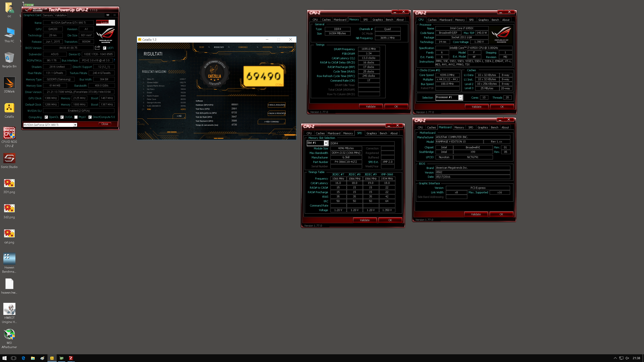Open the TEST tab in Catzilla
Image resolution: width=644 pixels, height=362 pixels.
pos(201,47)
